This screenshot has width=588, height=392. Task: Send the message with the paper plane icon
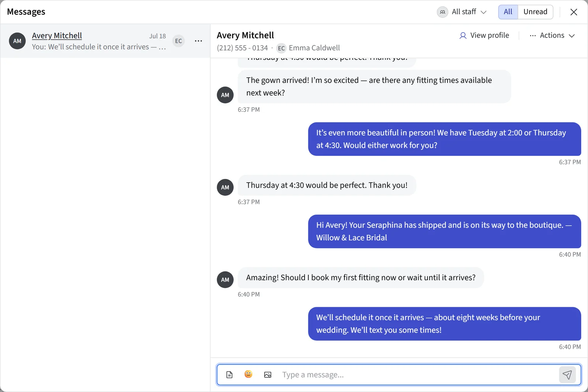[567, 375]
